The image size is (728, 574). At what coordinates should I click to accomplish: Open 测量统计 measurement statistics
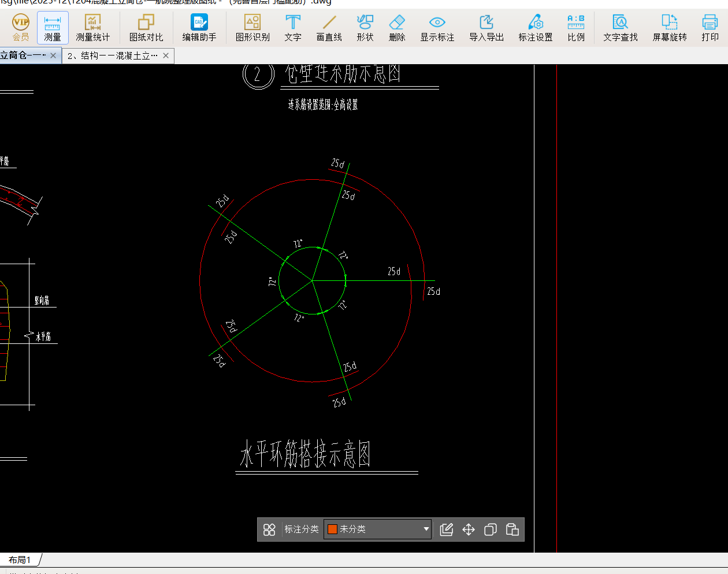coord(92,28)
